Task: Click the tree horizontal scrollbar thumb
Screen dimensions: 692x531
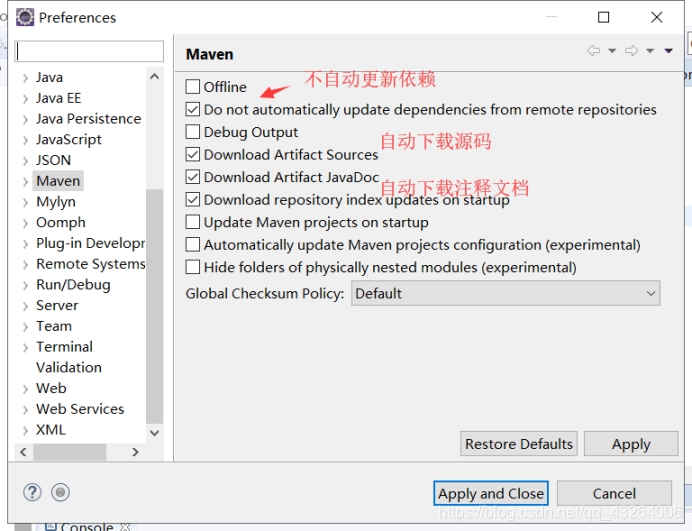Action: click(x=70, y=452)
